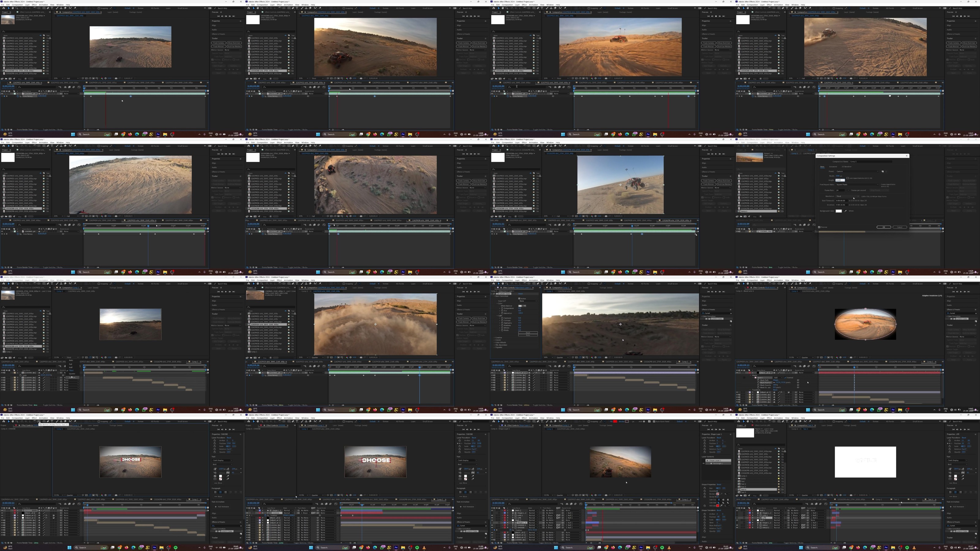Play preview in Lumetri Color window
980x551 pixels.
(x=716, y=292)
